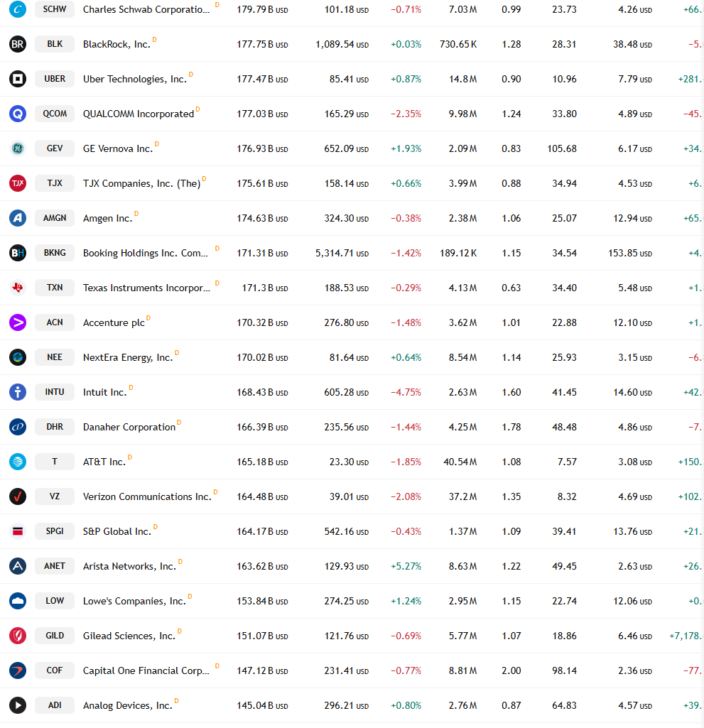
Task: Open Verizon Communications Inc. company link
Action: click(x=147, y=496)
